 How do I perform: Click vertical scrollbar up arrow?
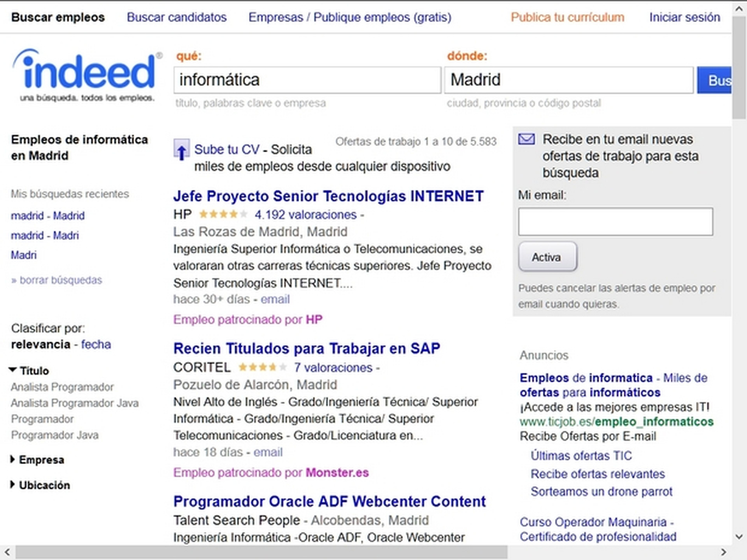click(x=739, y=9)
